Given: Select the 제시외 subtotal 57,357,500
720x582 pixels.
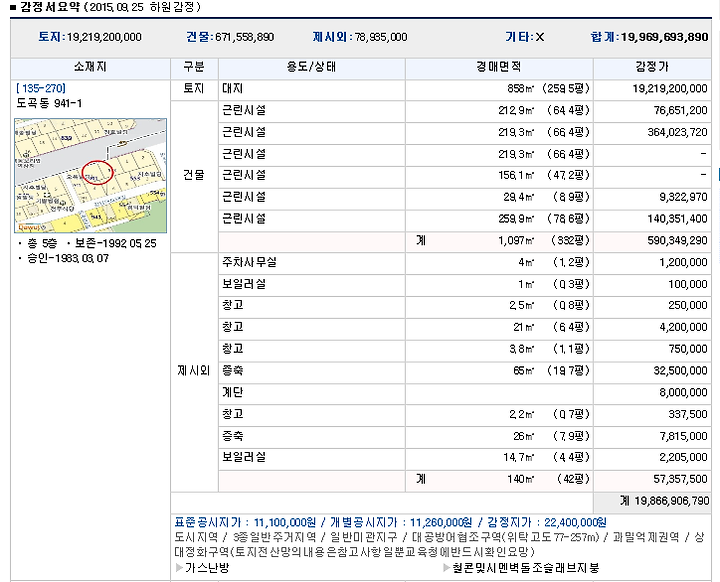Looking at the screenshot, I should pos(681,479).
